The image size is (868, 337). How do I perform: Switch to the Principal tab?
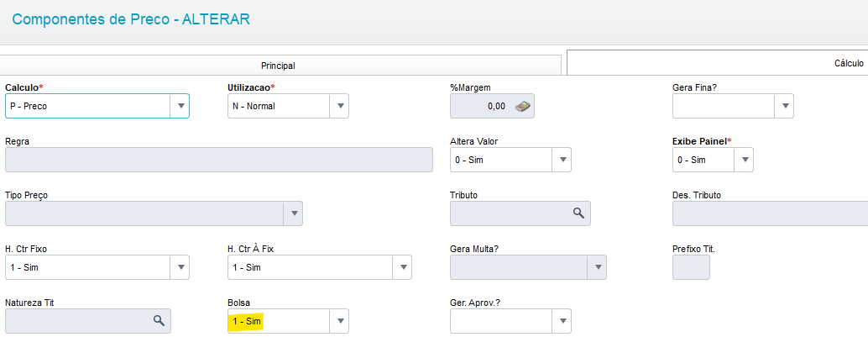278,66
